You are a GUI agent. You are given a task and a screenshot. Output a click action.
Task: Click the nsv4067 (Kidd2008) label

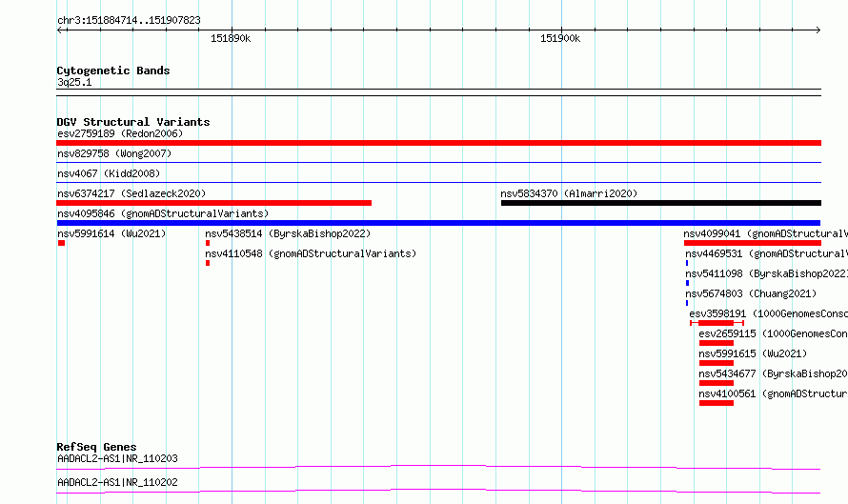109,173
